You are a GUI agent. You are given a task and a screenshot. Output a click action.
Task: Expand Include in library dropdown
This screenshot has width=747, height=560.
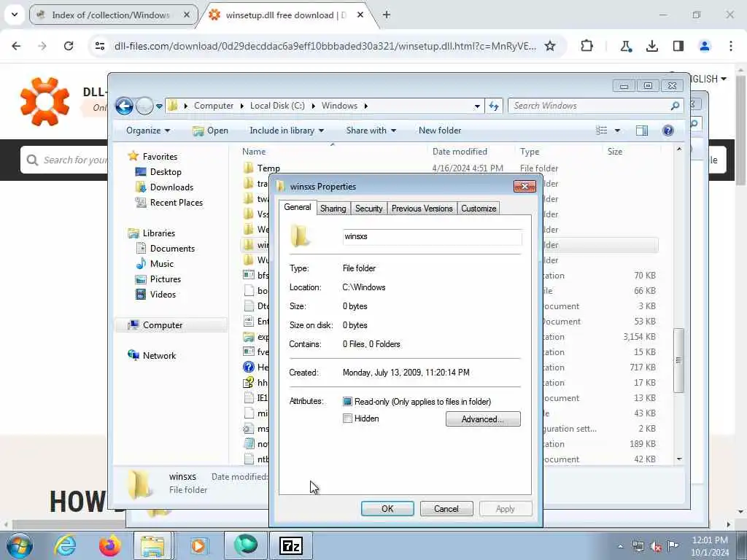(287, 131)
